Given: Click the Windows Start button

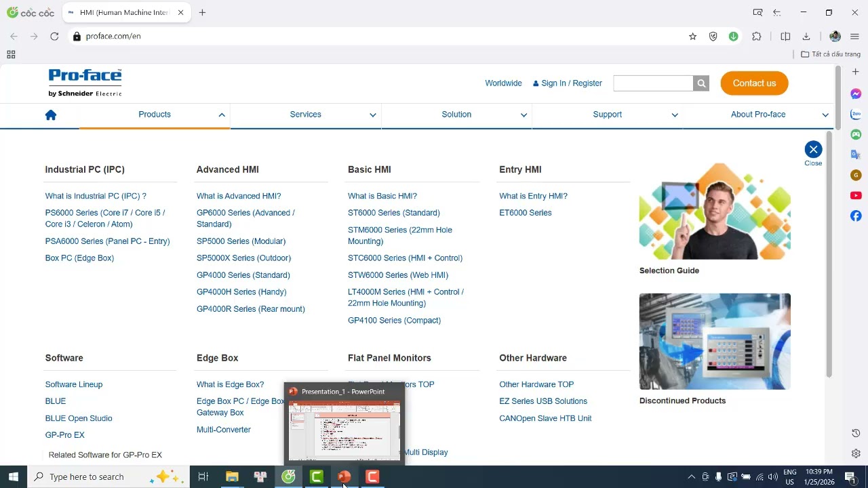Looking at the screenshot, I should 13,476.
